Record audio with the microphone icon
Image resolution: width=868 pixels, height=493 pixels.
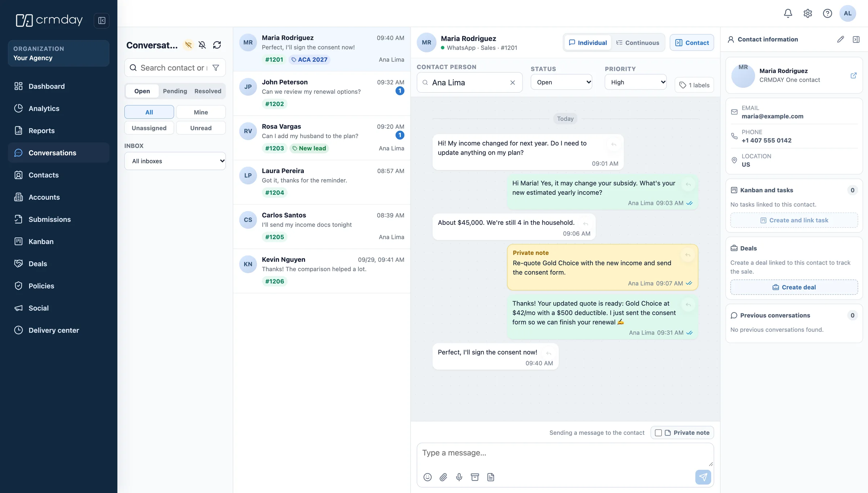tap(459, 477)
